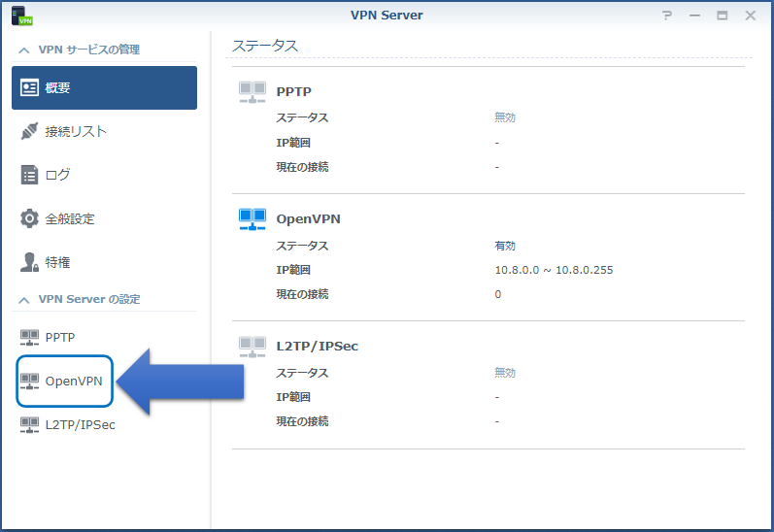Click the ステータス page heading
774x532 pixels.
click(265, 46)
